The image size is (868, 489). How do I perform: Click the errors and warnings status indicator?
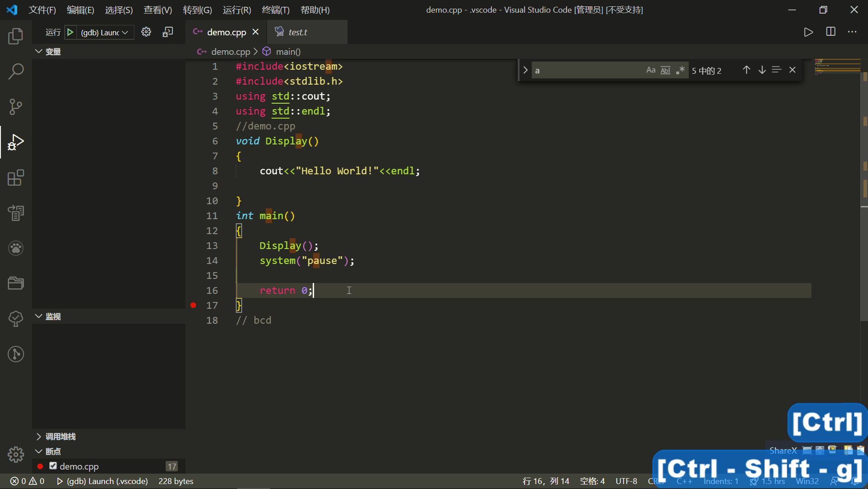click(27, 481)
